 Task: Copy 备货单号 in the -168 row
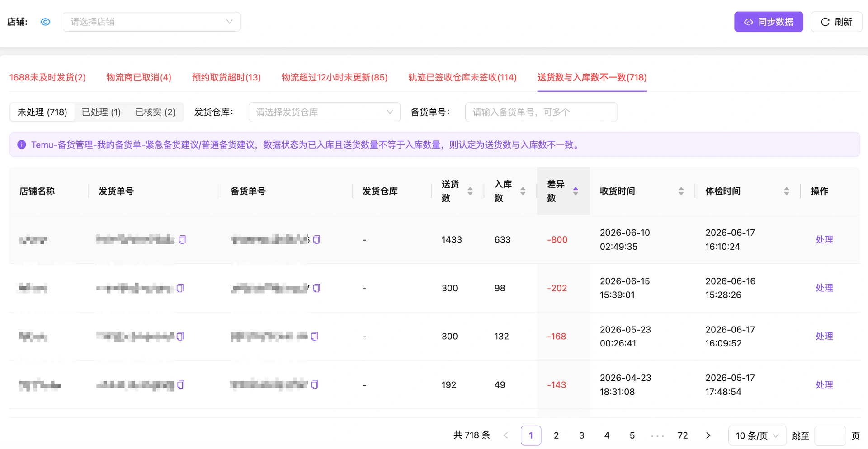click(315, 336)
